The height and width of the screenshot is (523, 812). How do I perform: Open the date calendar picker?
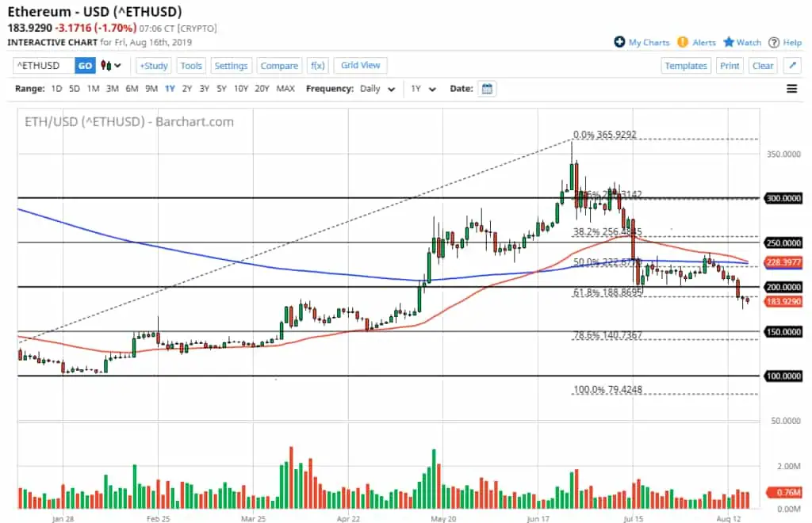point(487,89)
